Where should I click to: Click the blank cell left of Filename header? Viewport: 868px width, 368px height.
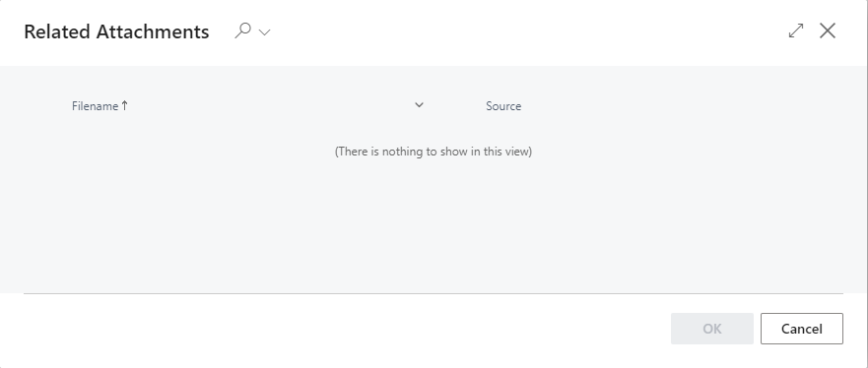47,106
